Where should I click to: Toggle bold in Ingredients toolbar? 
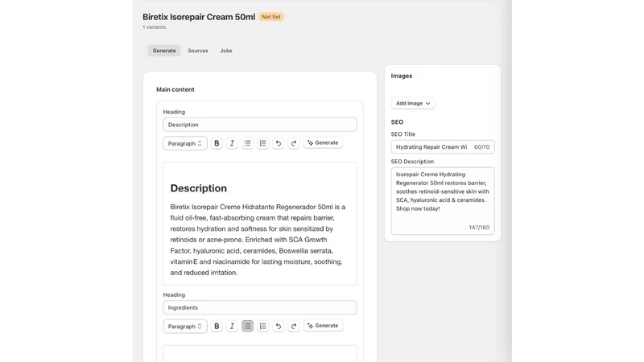pyautogui.click(x=217, y=327)
